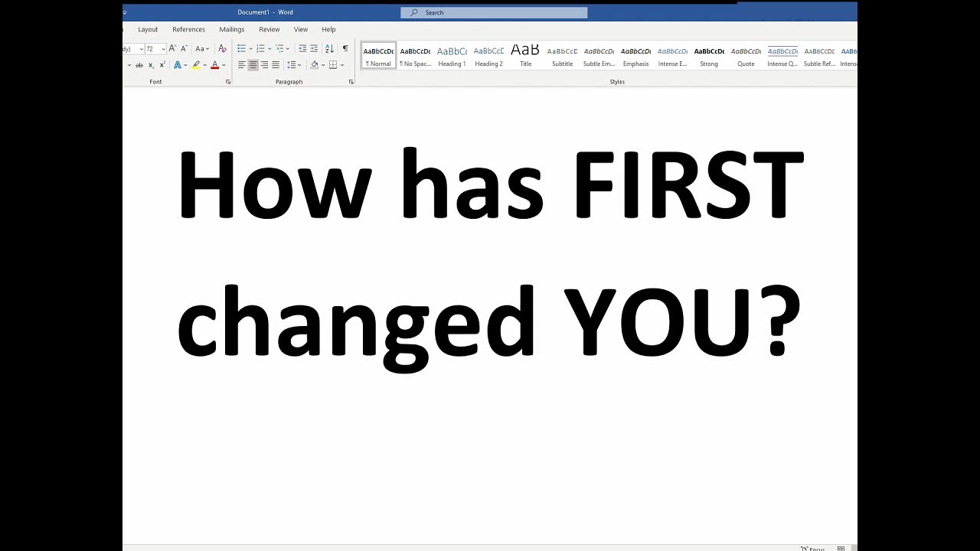Screen dimensions: 980x551
Task: Open Font dialog launcher
Action: click(228, 82)
